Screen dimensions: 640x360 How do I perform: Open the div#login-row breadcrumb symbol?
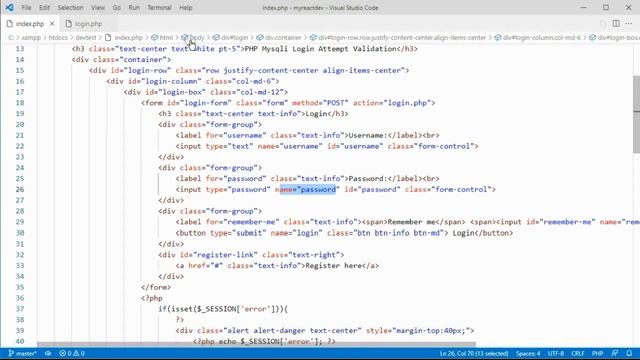398,38
